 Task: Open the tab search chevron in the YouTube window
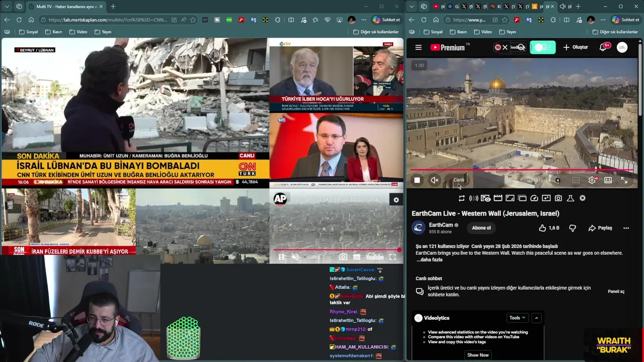tap(412, 7)
